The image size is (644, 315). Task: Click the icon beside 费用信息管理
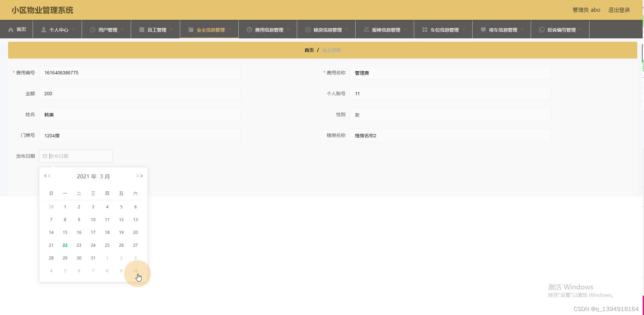click(x=249, y=30)
